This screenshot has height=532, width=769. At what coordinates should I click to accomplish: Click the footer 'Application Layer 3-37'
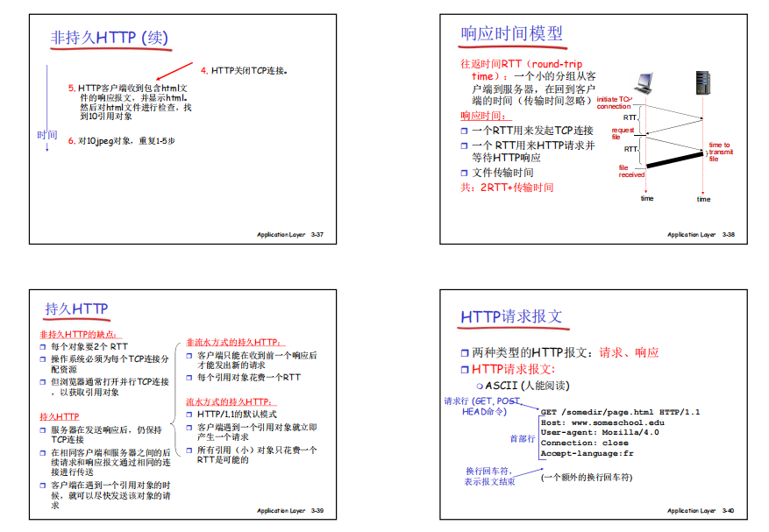(290, 234)
